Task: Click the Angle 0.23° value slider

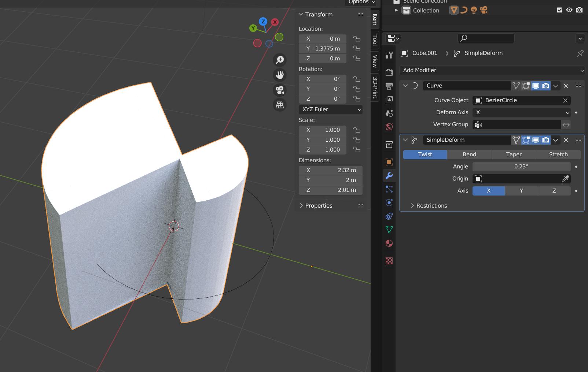Action: tap(521, 167)
